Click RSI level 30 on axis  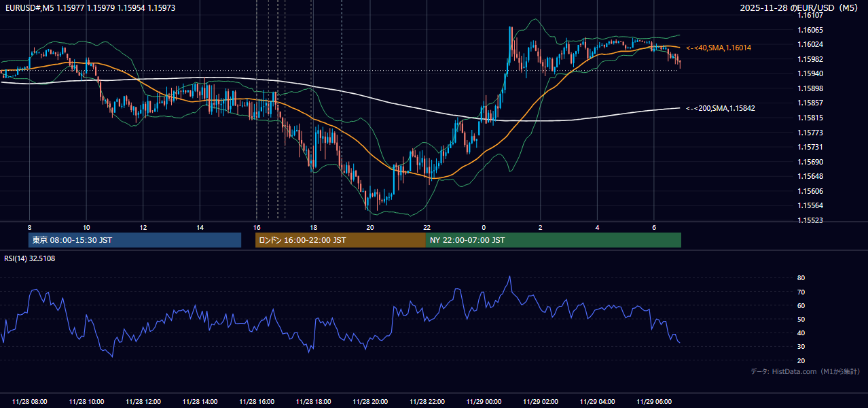[x=801, y=347]
